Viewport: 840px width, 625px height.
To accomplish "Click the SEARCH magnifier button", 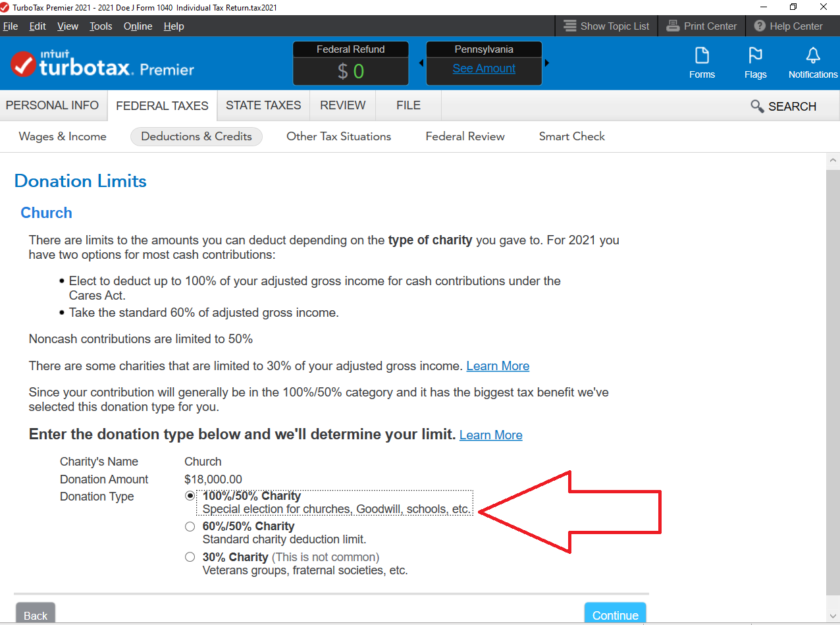I will 783,106.
